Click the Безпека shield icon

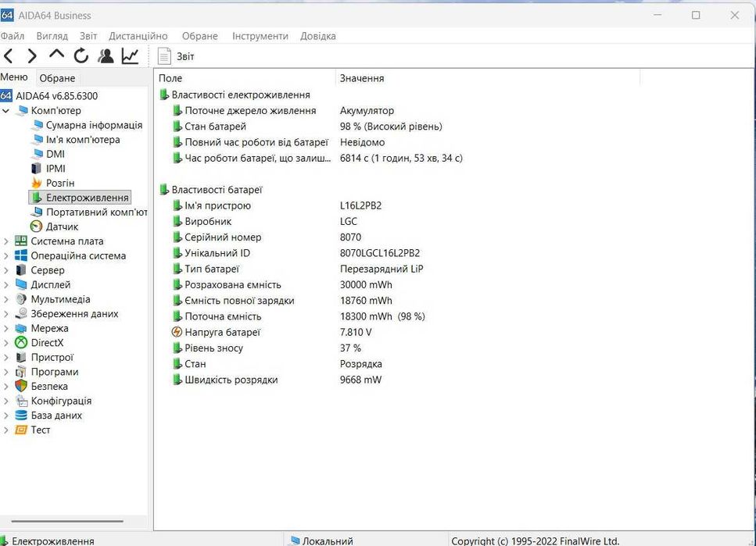[21, 386]
